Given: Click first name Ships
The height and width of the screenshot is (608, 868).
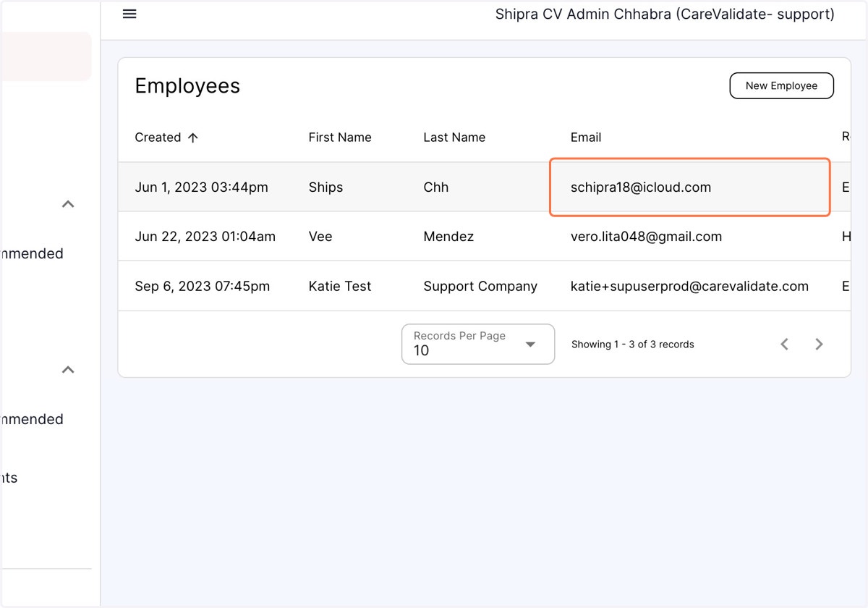Looking at the screenshot, I should 325,187.
